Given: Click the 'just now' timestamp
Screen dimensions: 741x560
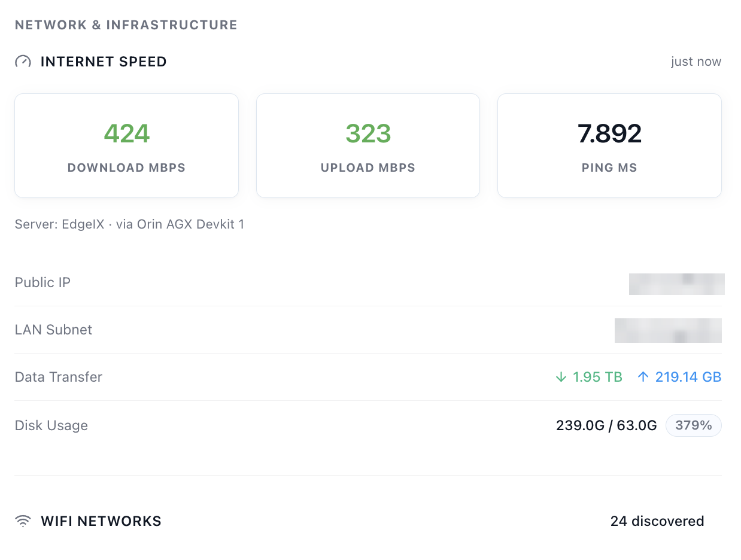Looking at the screenshot, I should (x=696, y=62).
